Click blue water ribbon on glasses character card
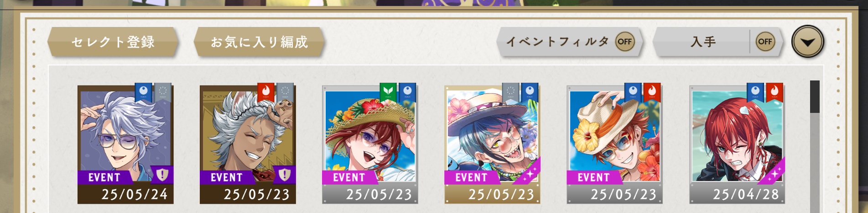The width and height of the screenshot is (868, 213). click(x=143, y=91)
